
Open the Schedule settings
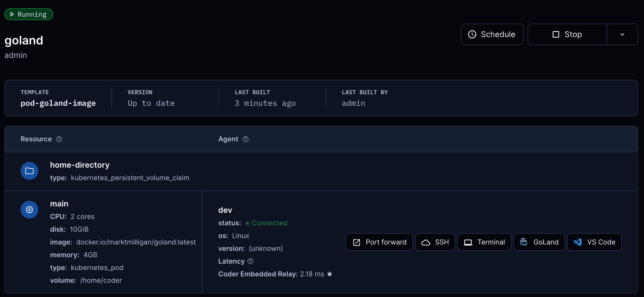pyautogui.click(x=492, y=34)
